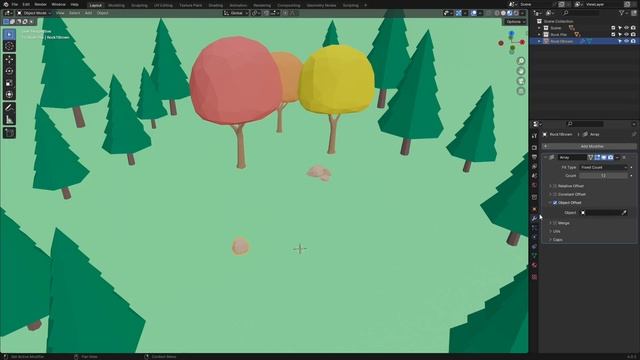Expand the Relative Offset section
The image size is (640, 360).
point(551,186)
